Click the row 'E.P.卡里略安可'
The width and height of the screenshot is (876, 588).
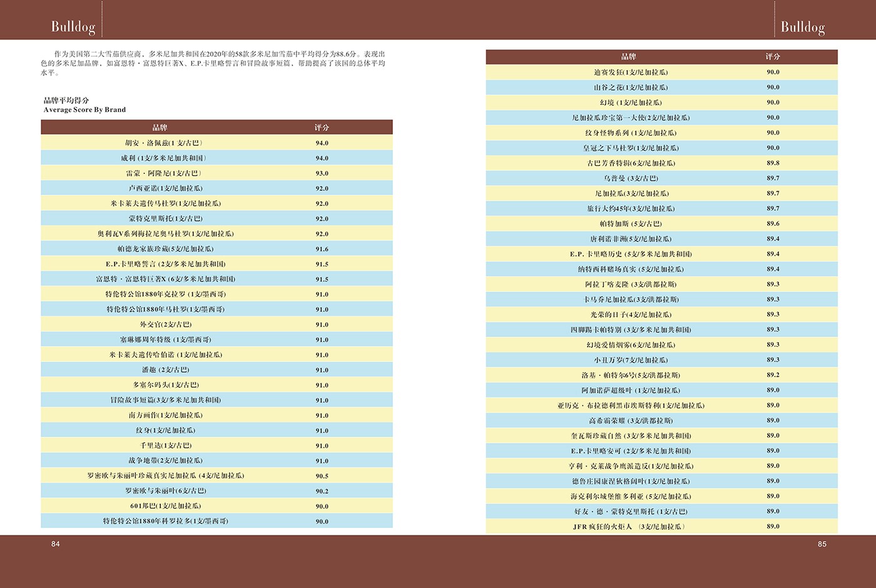tap(661, 450)
